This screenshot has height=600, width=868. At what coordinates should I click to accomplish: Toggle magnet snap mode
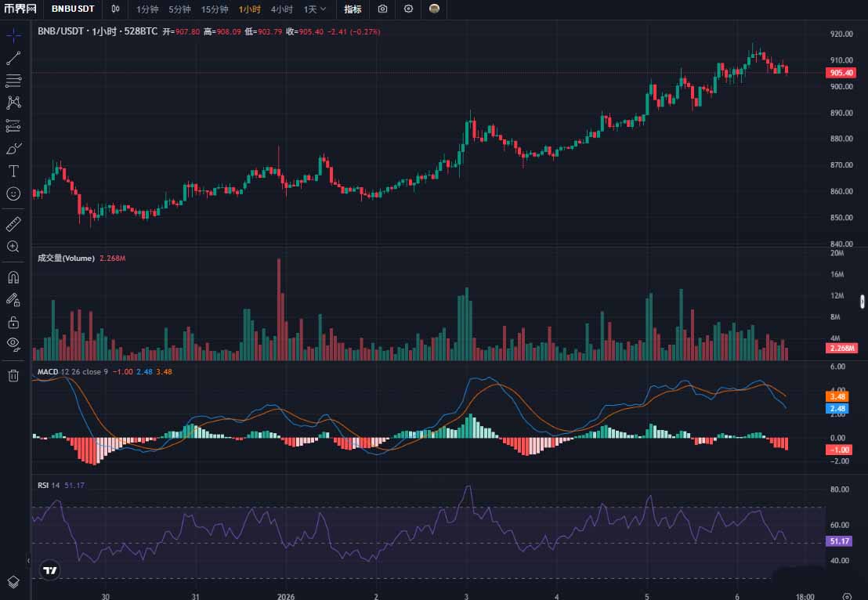(13, 277)
